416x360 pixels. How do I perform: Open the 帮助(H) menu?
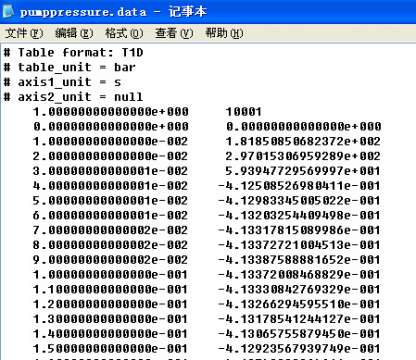tap(224, 33)
